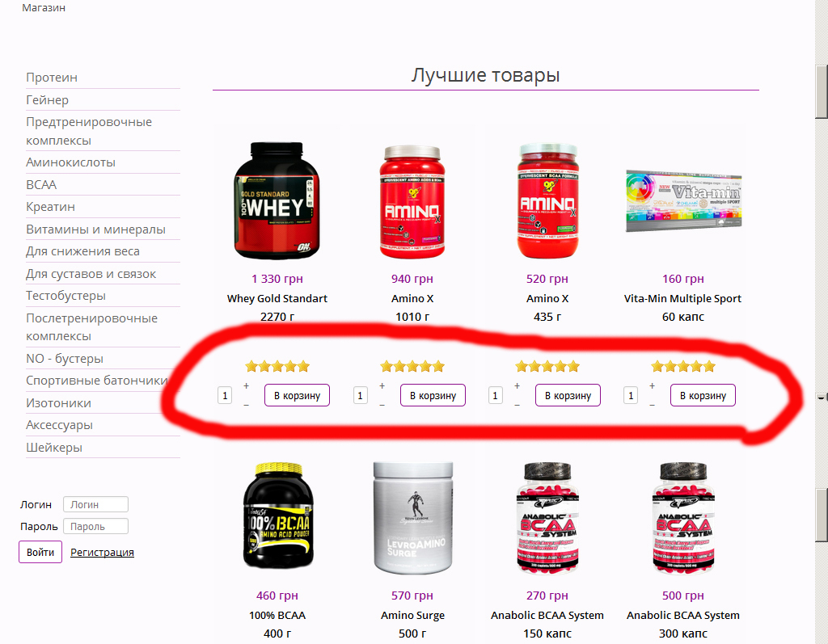Open the Шейкеры category
This screenshot has width=828, height=644.
54,448
